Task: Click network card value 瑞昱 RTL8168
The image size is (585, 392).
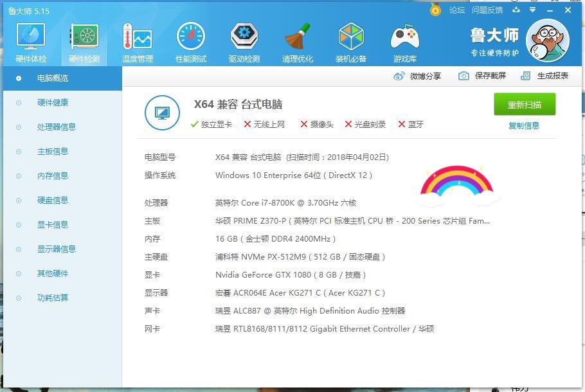Action: coord(325,329)
